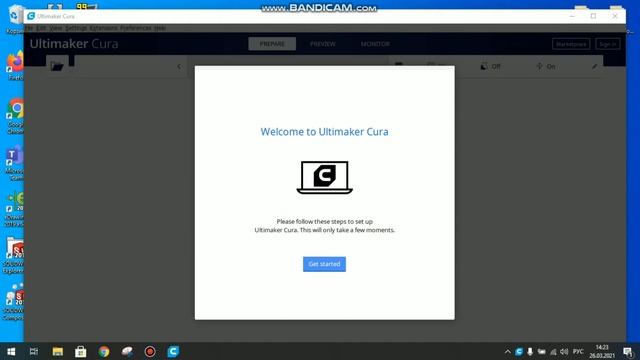Open the View menu

tap(56, 28)
